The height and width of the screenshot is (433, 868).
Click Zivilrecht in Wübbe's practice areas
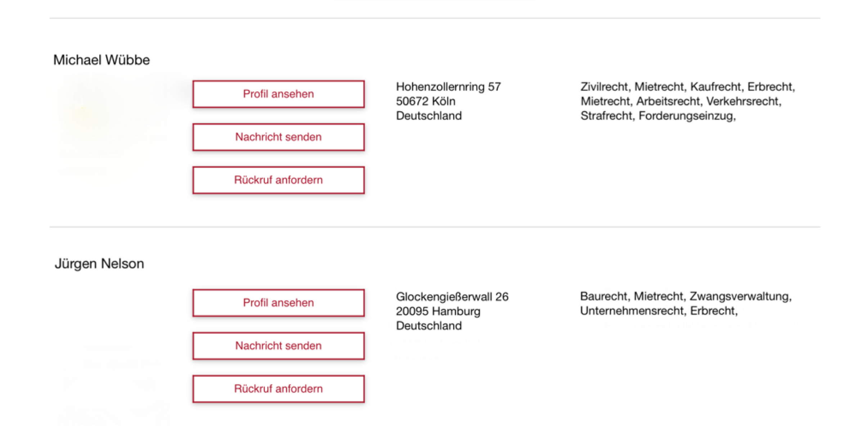coord(604,87)
